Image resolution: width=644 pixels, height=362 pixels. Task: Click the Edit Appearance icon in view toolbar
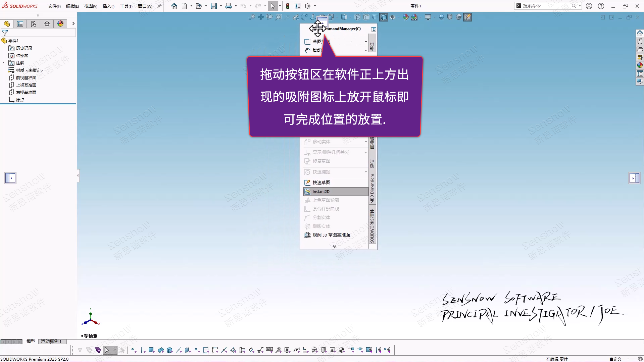[406, 17]
